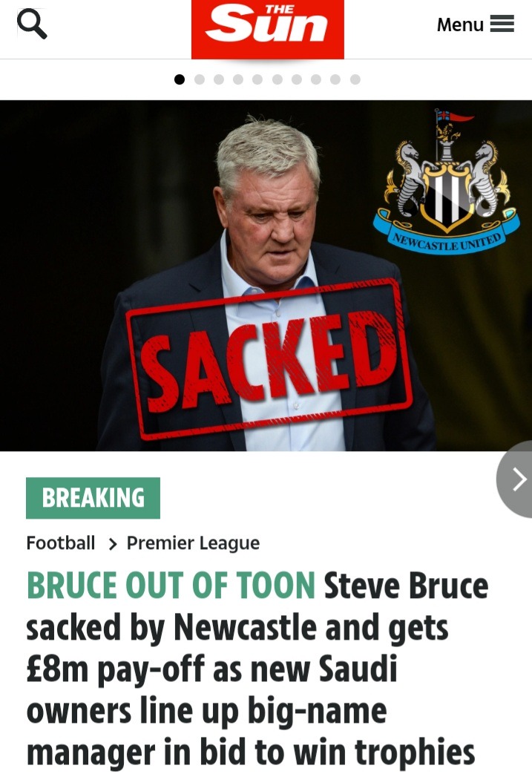
Task: Select the ninth carousel dot
Action: pos(335,79)
